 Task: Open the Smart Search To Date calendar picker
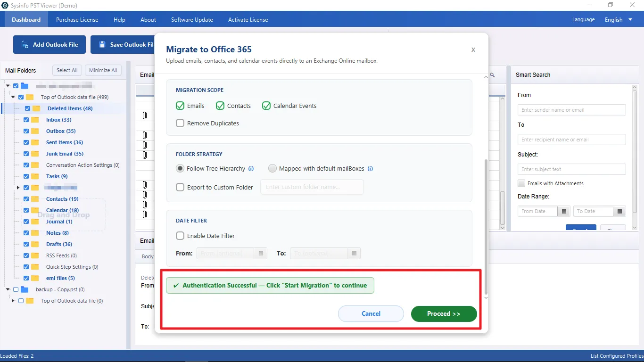click(x=620, y=211)
